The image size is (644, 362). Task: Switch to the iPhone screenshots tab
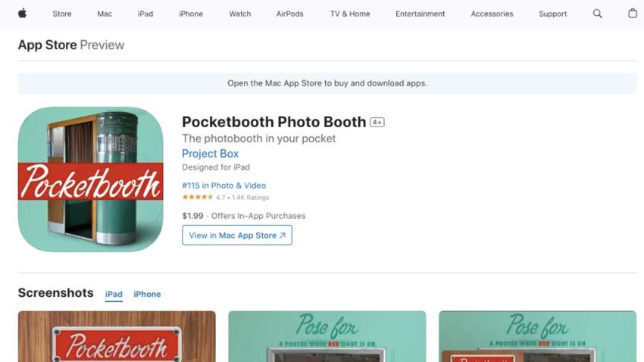point(147,295)
